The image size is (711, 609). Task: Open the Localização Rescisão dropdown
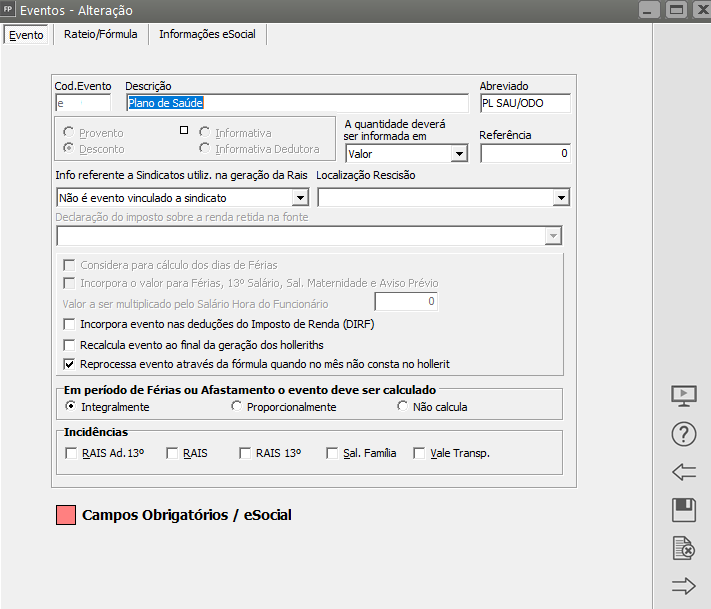pyautogui.click(x=560, y=198)
